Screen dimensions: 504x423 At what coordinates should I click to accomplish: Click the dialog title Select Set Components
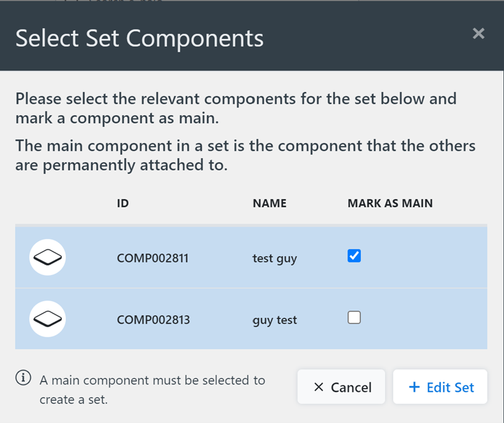[x=139, y=39]
